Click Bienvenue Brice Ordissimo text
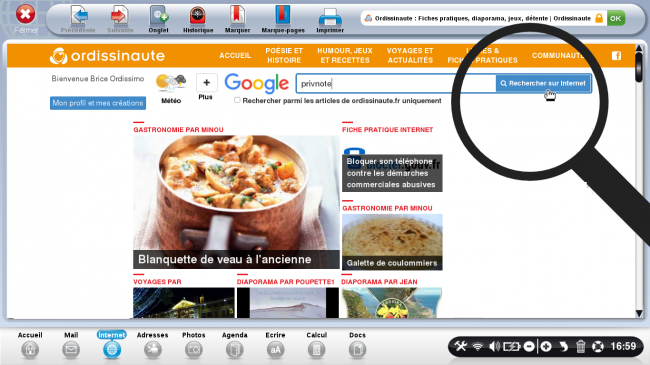 pyautogui.click(x=98, y=78)
